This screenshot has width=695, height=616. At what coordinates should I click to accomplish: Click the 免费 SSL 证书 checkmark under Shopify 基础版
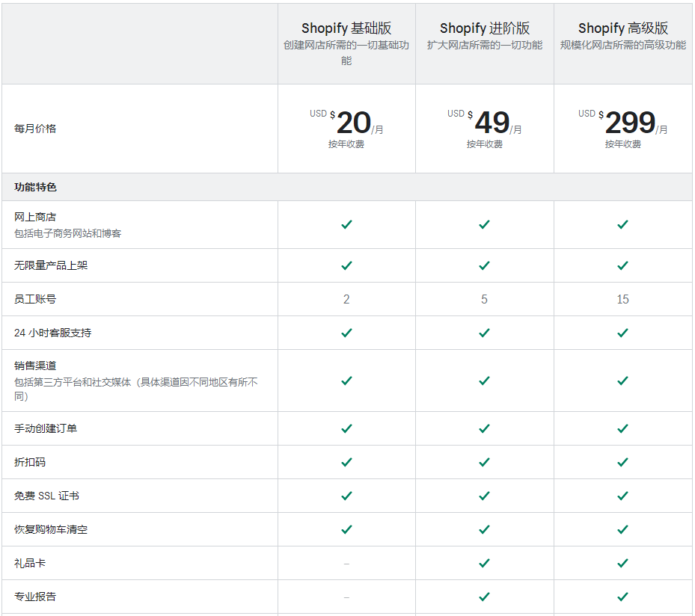pos(346,496)
